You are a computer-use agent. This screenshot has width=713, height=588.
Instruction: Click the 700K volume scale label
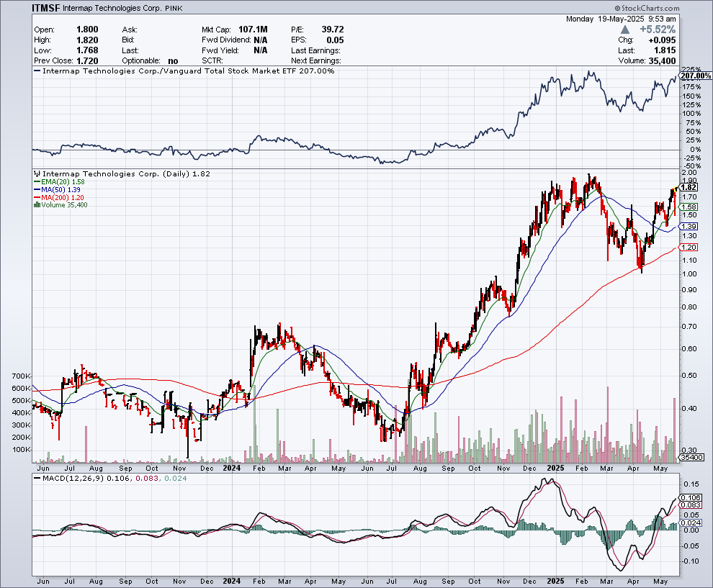[x=21, y=376]
